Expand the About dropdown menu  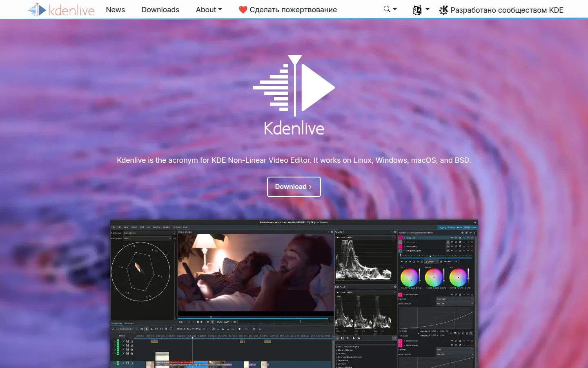pos(209,9)
